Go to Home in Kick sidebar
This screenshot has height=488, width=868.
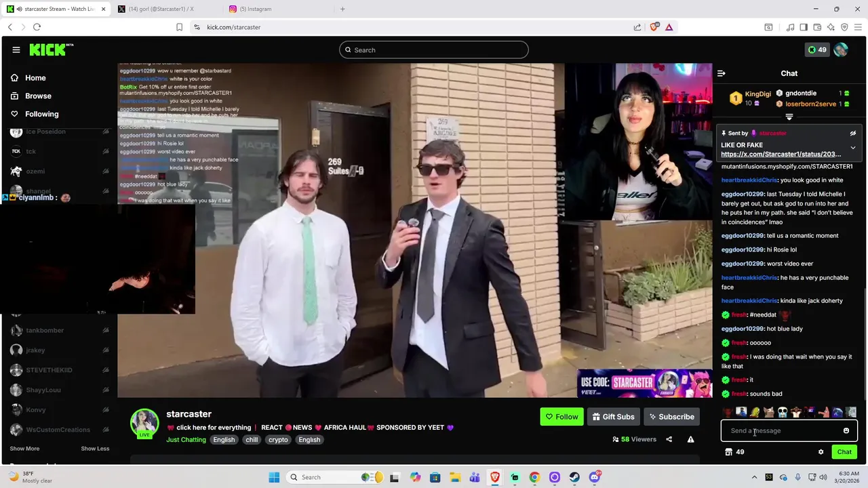coord(35,78)
